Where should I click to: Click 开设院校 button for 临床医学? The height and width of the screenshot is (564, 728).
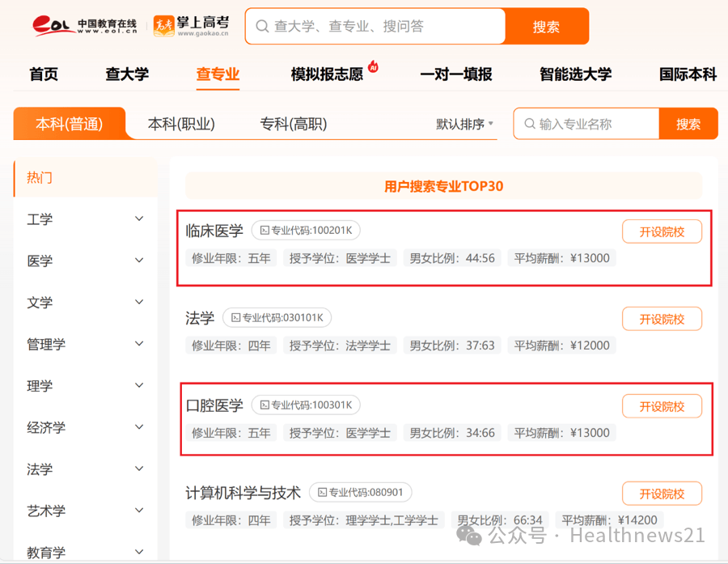point(662,231)
